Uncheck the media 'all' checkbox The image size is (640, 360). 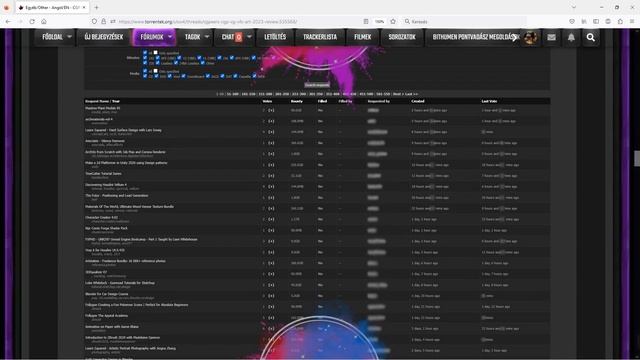pos(145,71)
